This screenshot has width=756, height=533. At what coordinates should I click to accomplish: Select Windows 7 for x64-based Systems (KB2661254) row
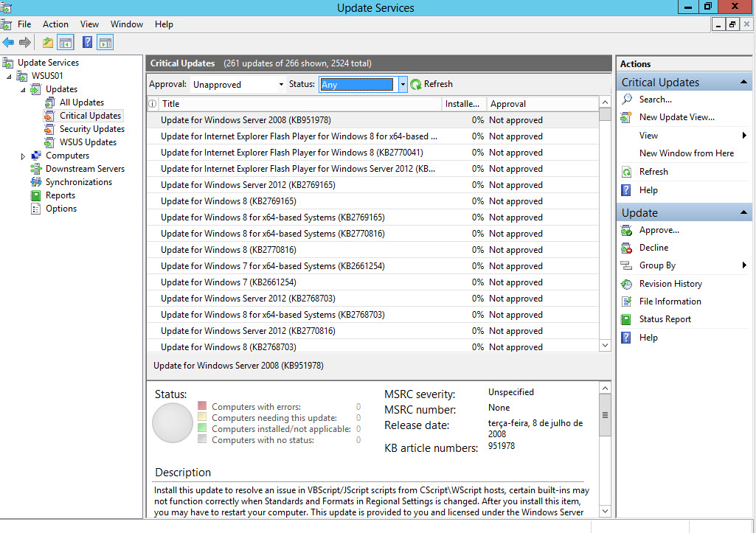(x=372, y=266)
